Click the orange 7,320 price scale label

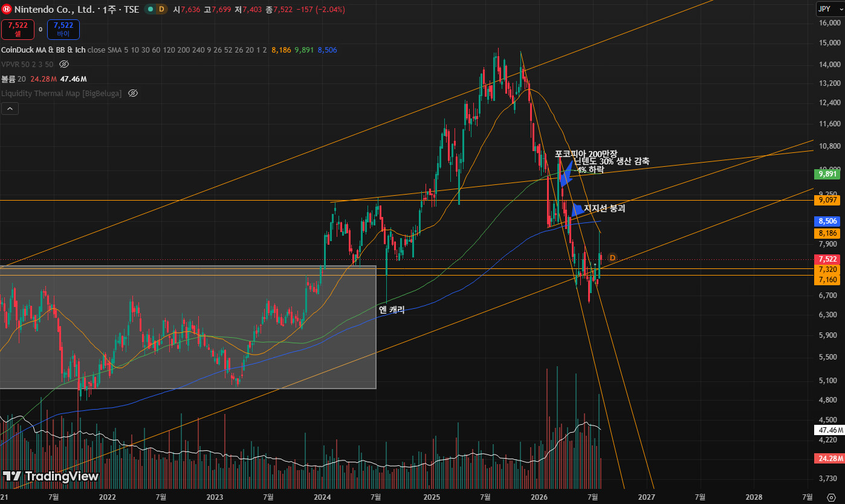(827, 270)
